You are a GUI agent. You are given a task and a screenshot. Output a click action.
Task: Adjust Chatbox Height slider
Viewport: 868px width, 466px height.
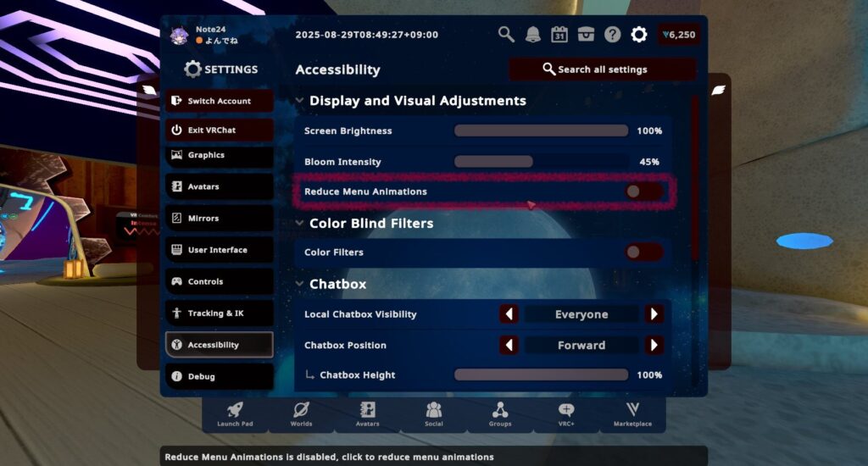coord(541,374)
